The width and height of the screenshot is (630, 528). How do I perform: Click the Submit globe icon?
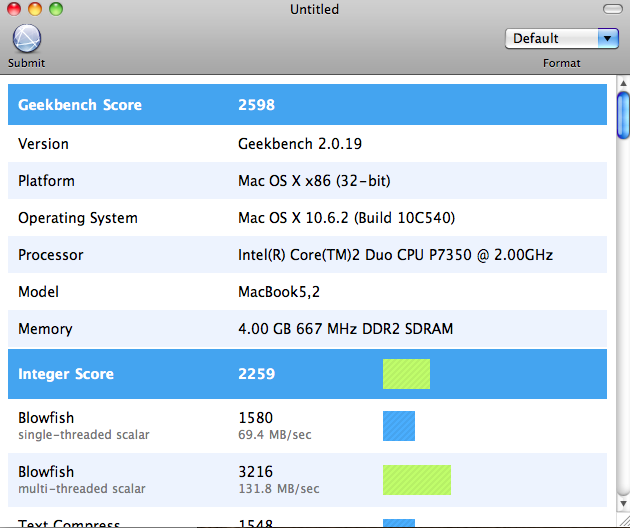pyautogui.click(x=27, y=39)
